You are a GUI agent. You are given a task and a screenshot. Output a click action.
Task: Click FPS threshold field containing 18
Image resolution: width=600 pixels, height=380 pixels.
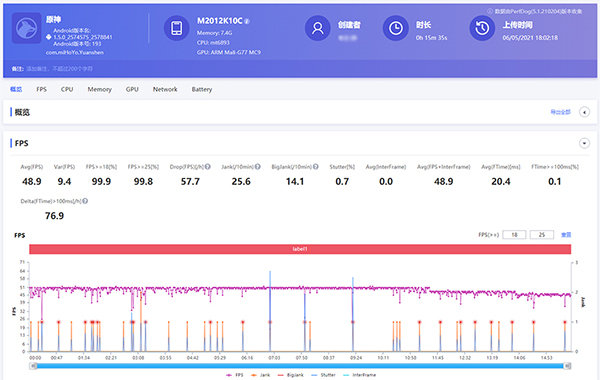coord(514,235)
